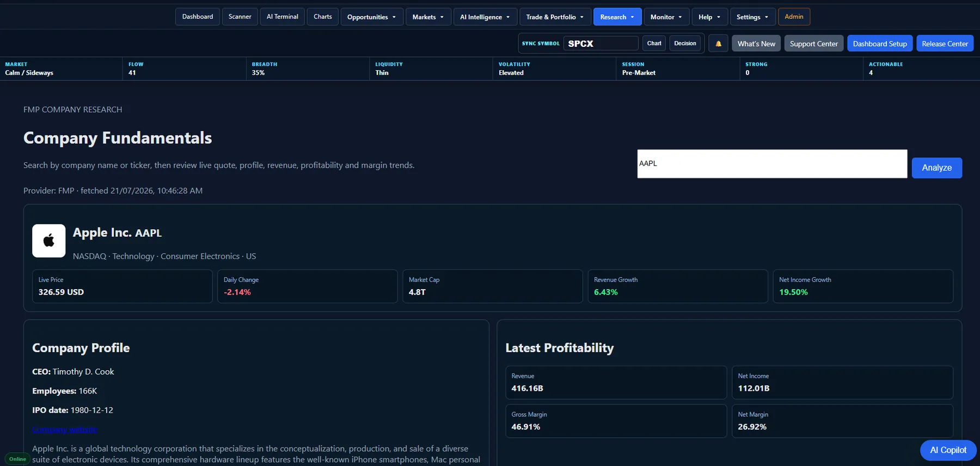Click the Gross Margin 46.91% card
980x466 pixels.
click(x=616, y=421)
